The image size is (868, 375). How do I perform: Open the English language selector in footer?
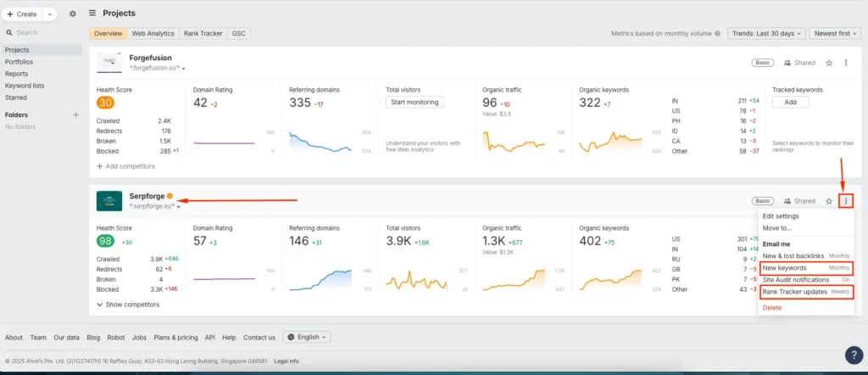click(307, 337)
